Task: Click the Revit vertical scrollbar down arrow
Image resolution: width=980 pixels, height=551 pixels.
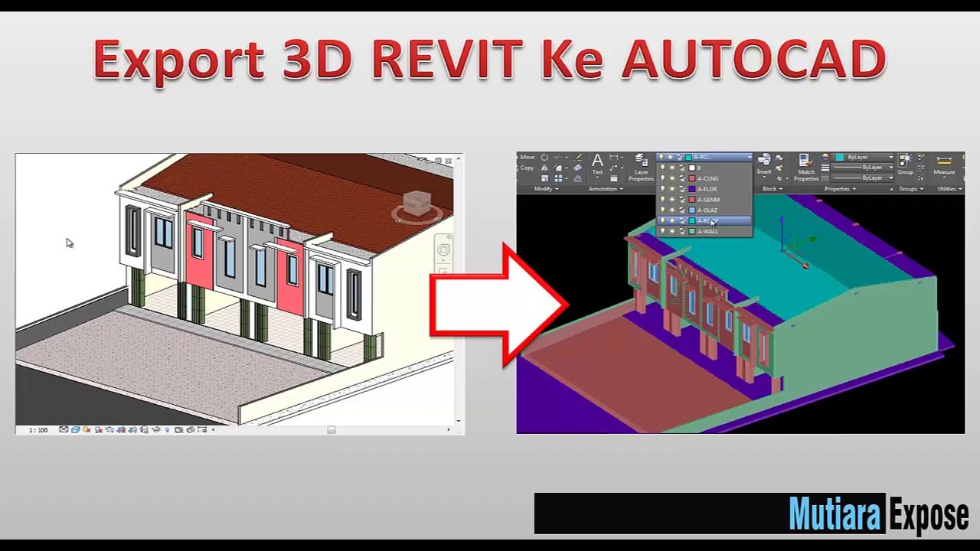Action: click(459, 420)
